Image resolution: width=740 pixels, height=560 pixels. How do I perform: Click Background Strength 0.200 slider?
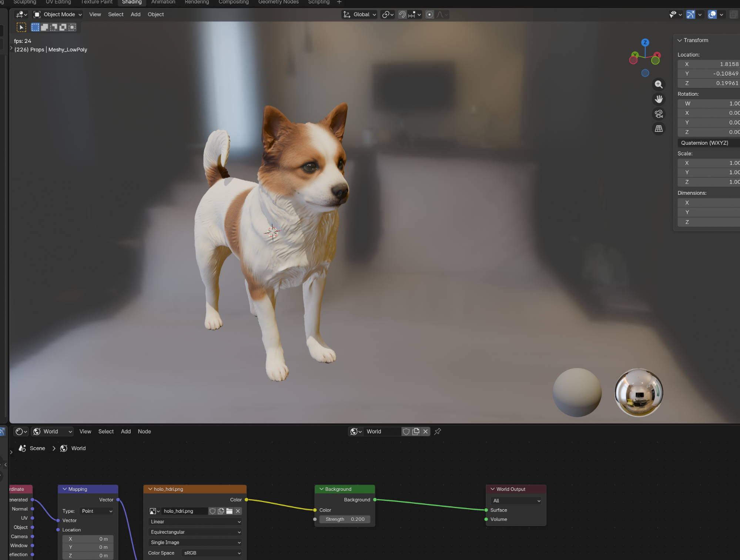click(345, 519)
